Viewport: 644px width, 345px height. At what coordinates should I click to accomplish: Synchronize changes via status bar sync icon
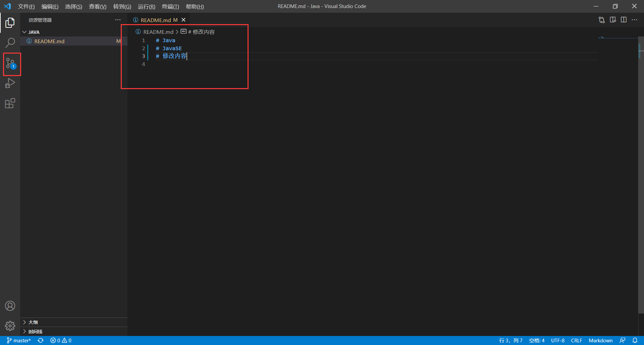pos(41,340)
